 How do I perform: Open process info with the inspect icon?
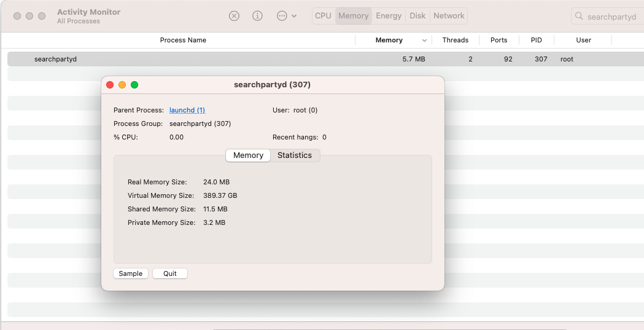coord(257,16)
